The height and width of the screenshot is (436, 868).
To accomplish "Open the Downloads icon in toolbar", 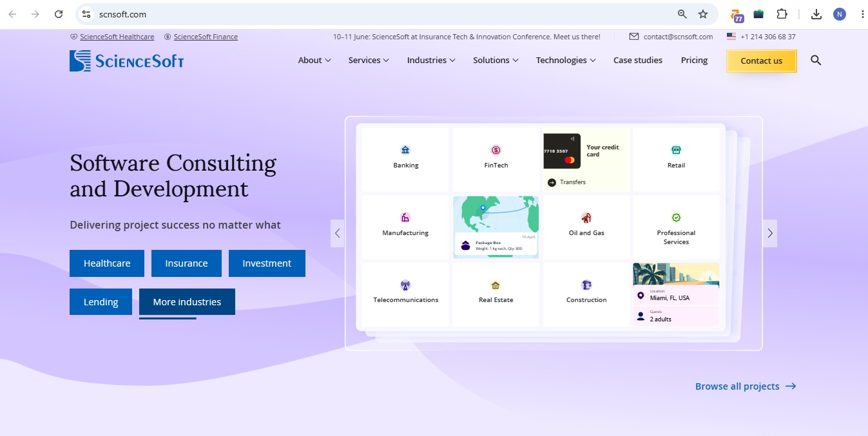I will coord(816,14).
